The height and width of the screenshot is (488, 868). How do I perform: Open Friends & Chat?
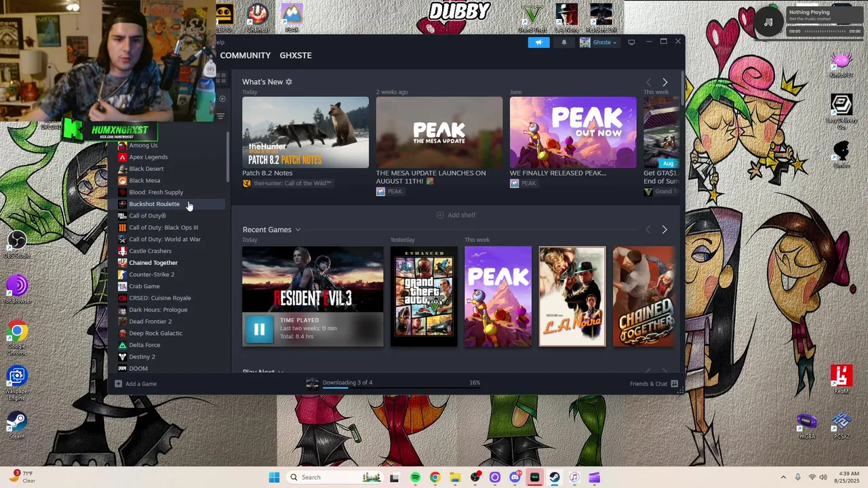tap(654, 384)
